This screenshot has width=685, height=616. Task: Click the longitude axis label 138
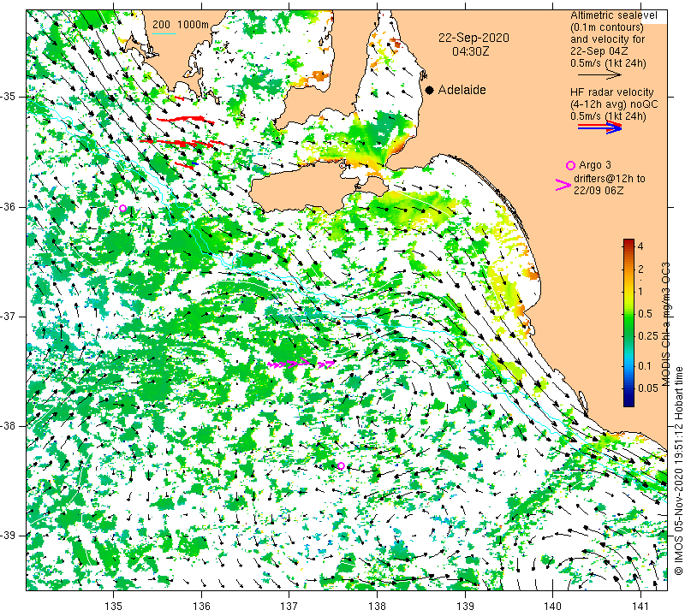(377, 607)
